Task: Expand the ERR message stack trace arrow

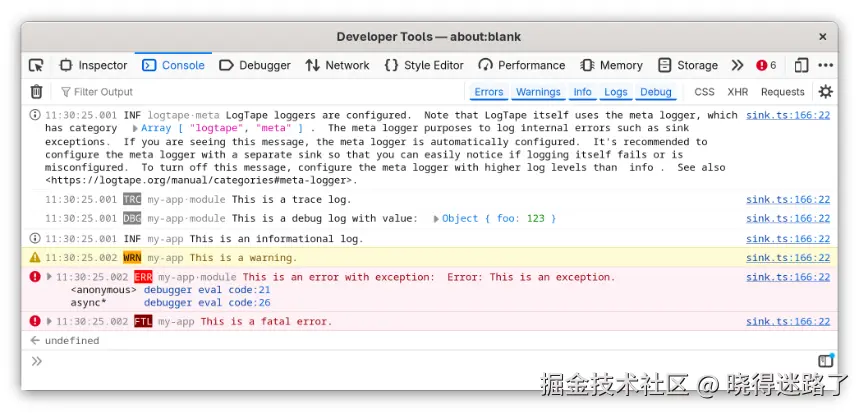Action: tap(49, 277)
